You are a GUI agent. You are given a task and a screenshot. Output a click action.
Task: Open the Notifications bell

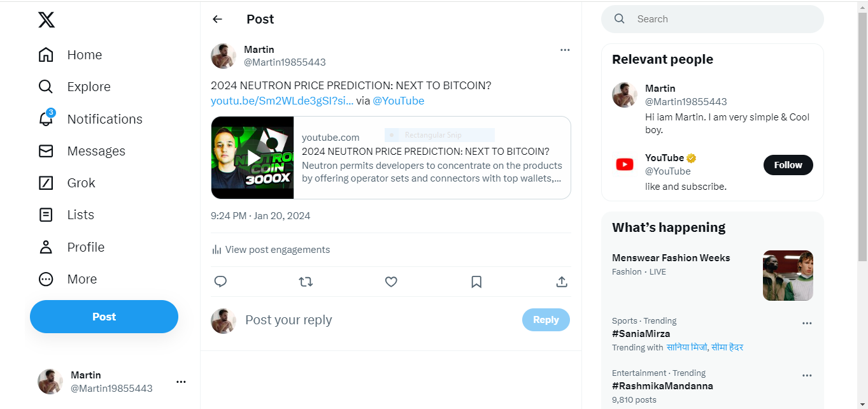pos(46,119)
